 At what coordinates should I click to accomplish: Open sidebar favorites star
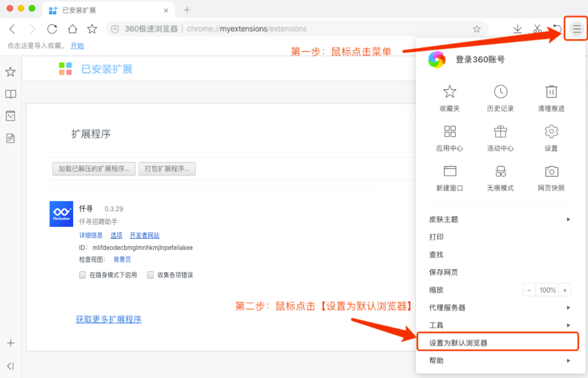point(11,72)
